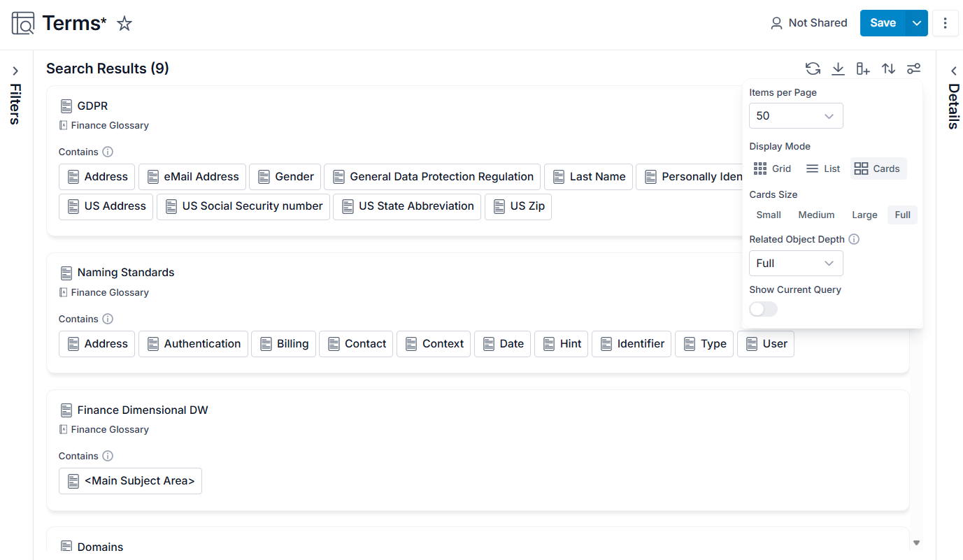Set cards size to Small
Image resolution: width=963 pixels, height=560 pixels.
click(769, 215)
